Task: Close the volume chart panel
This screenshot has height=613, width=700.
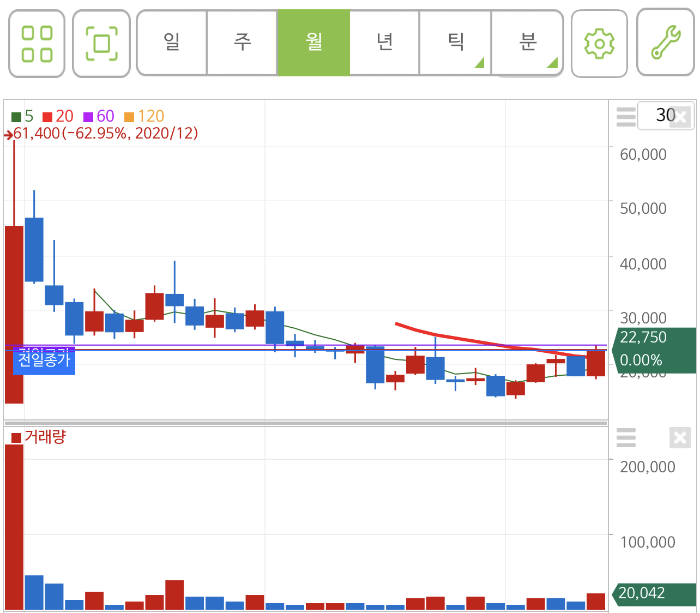Action: point(680,437)
